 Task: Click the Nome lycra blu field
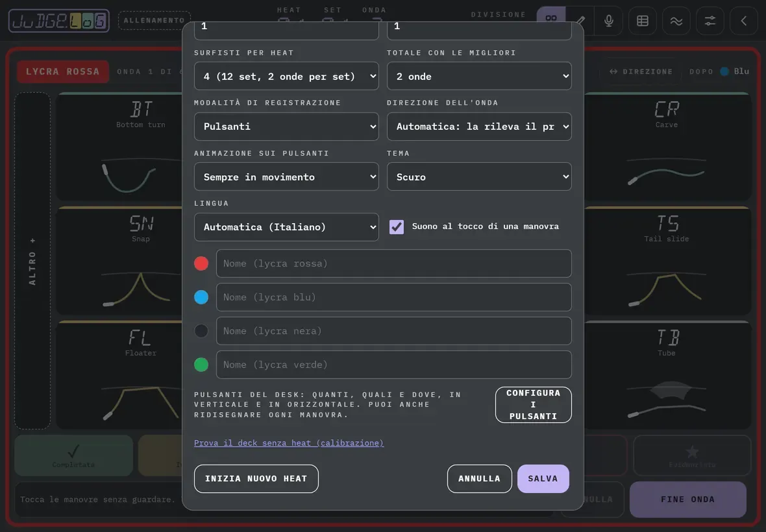click(394, 297)
